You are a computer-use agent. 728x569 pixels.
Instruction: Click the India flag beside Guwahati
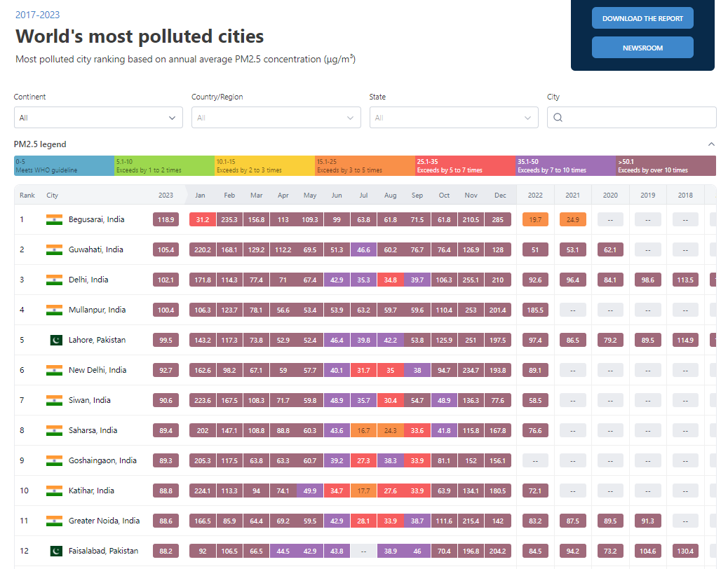tap(54, 250)
